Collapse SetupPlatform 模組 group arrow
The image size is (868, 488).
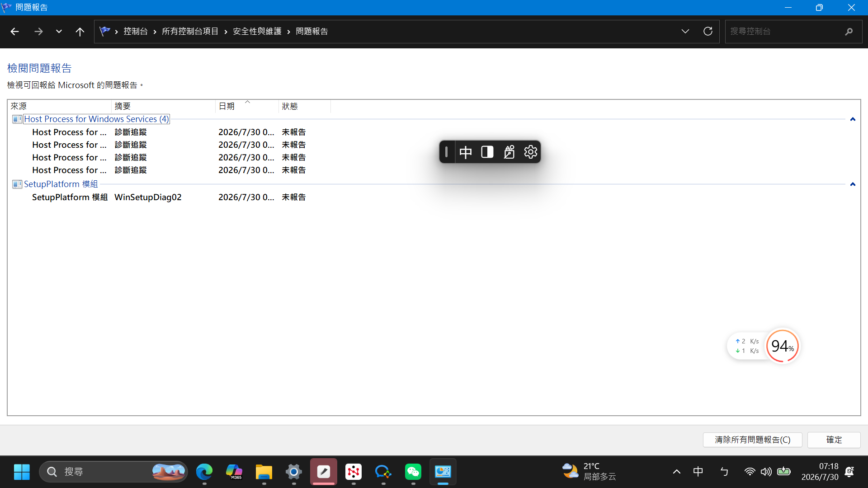(853, 184)
